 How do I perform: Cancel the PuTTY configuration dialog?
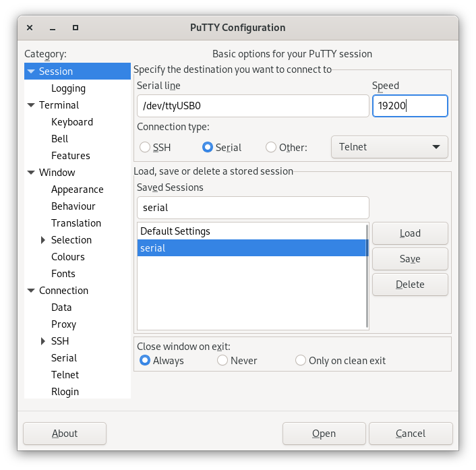[x=411, y=434]
